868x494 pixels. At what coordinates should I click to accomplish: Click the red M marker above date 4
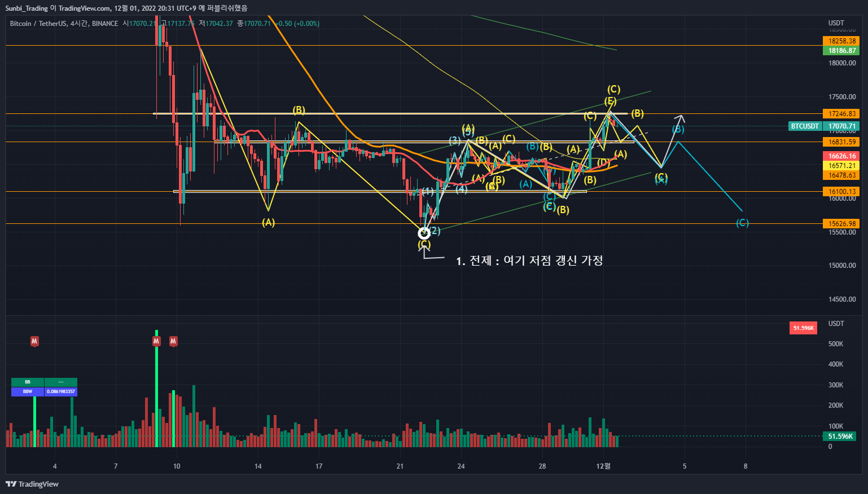(34, 341)
